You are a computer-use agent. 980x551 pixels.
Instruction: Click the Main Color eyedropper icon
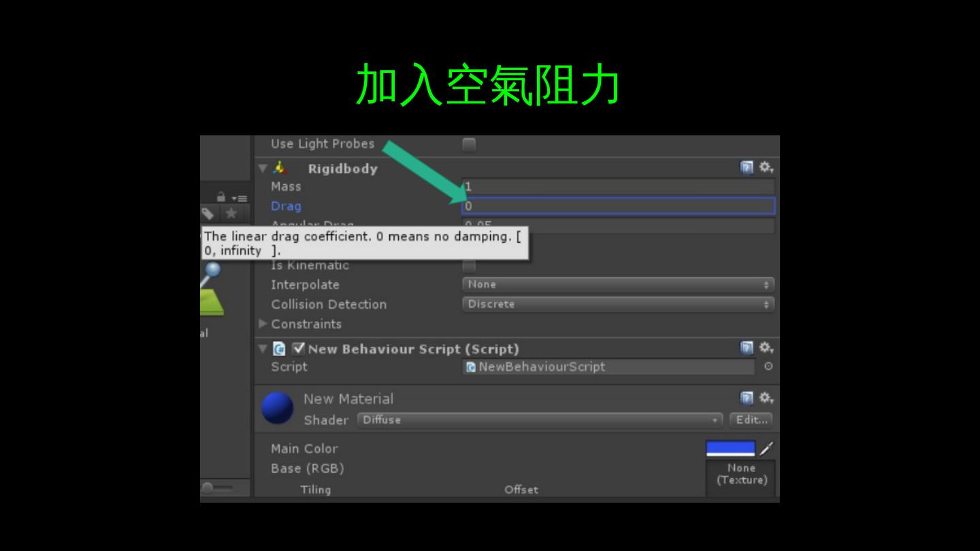pyautogui.click(x=766, y=449)
